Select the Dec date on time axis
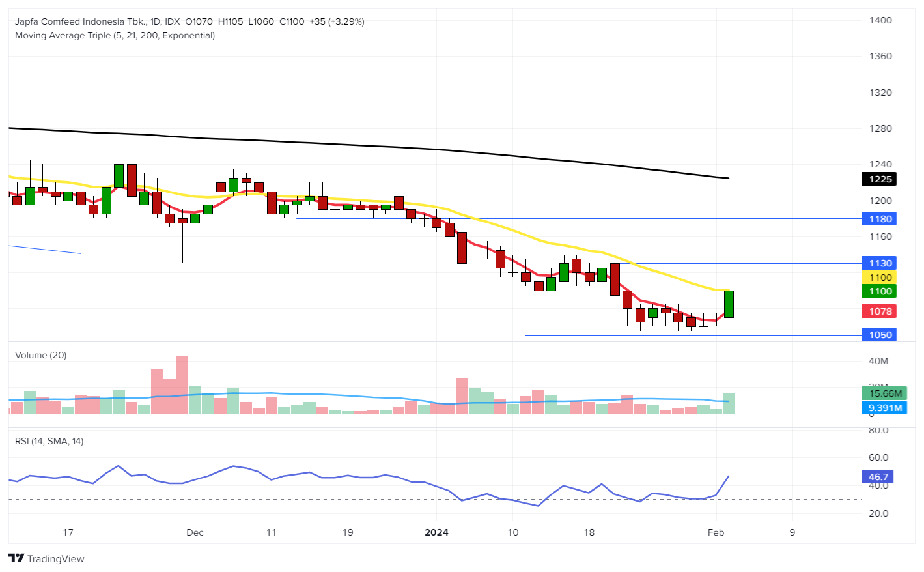The image size is (924, 572). click(x=195, y=532)
